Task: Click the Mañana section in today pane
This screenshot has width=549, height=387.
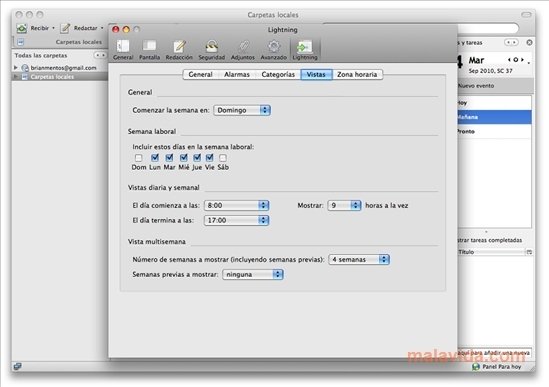Action: click(x=495, y=117)
